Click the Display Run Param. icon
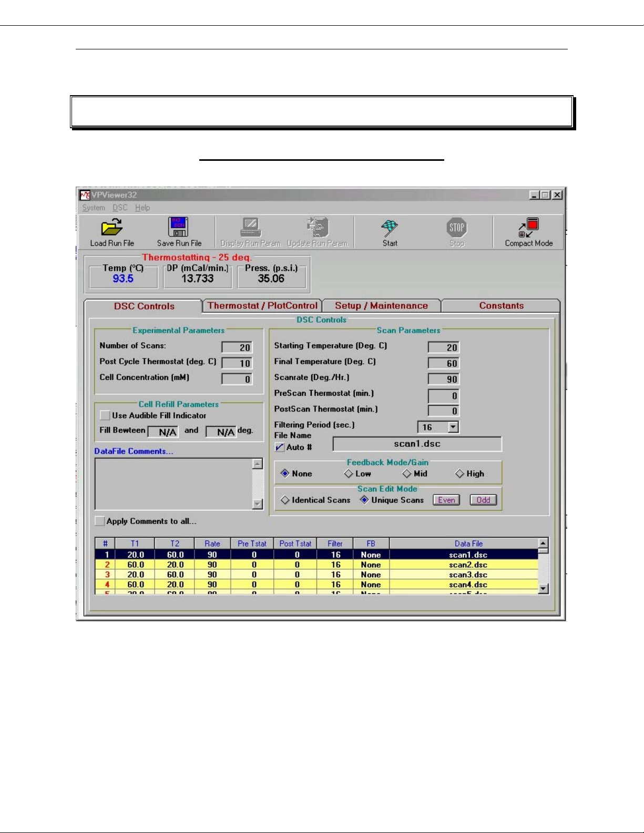This screenshot has width=644, height=833. tap(251, 228)
